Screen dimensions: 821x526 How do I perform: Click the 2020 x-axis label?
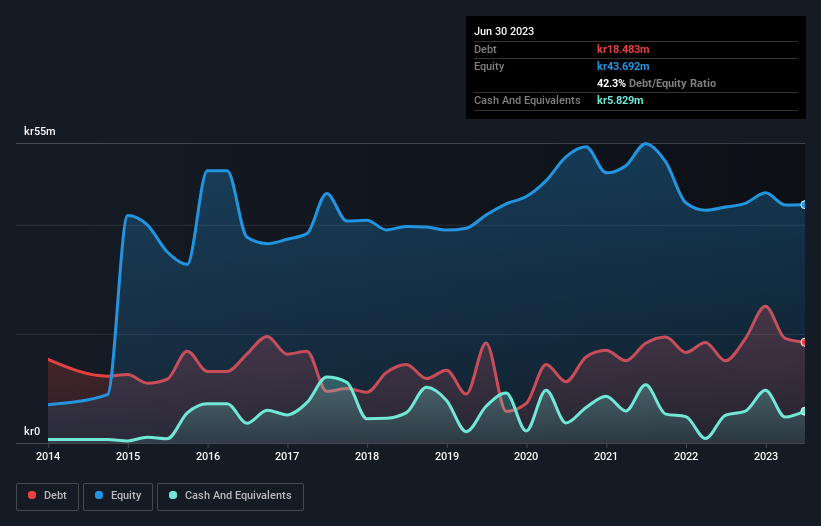(x=526, y=456)
